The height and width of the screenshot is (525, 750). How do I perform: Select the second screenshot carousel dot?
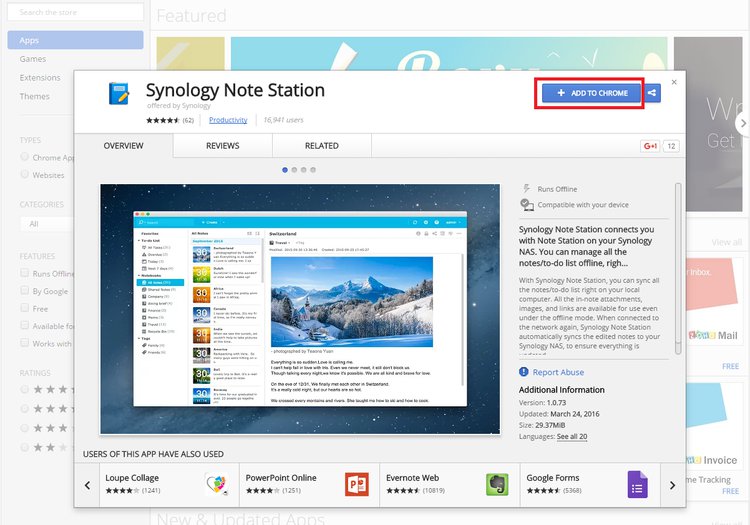[x=294, y=170]
